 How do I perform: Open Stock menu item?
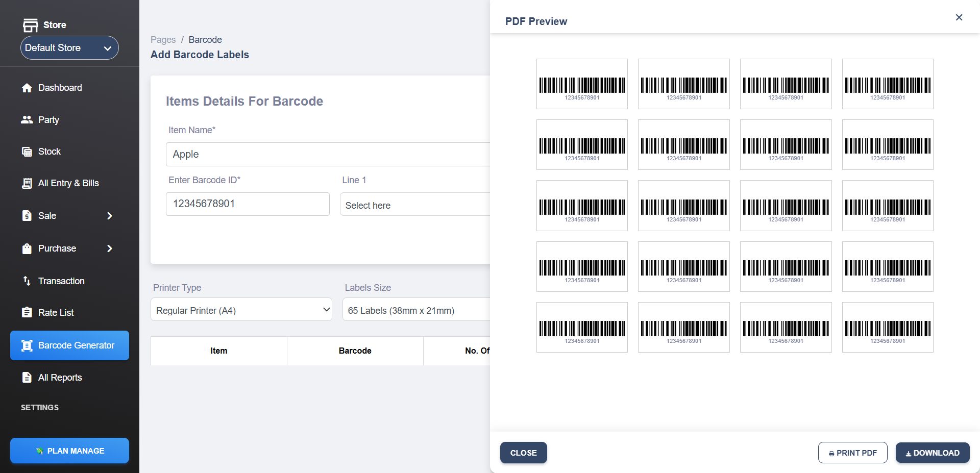coord(49,152)
